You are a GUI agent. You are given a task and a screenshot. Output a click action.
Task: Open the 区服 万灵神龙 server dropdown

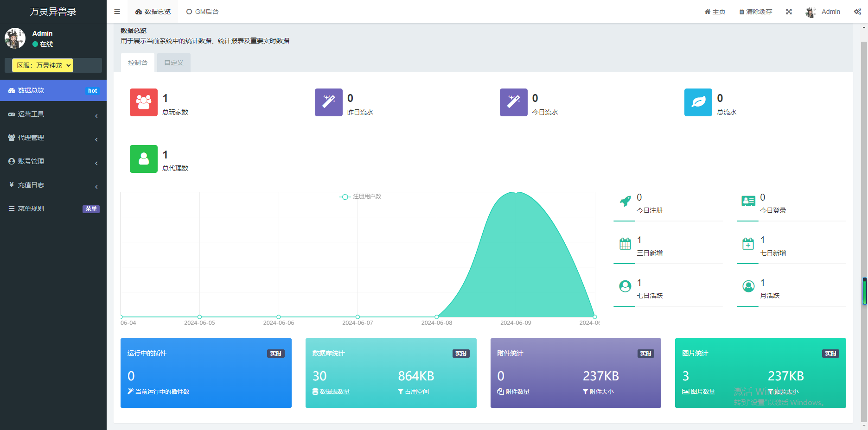(43, 65)
